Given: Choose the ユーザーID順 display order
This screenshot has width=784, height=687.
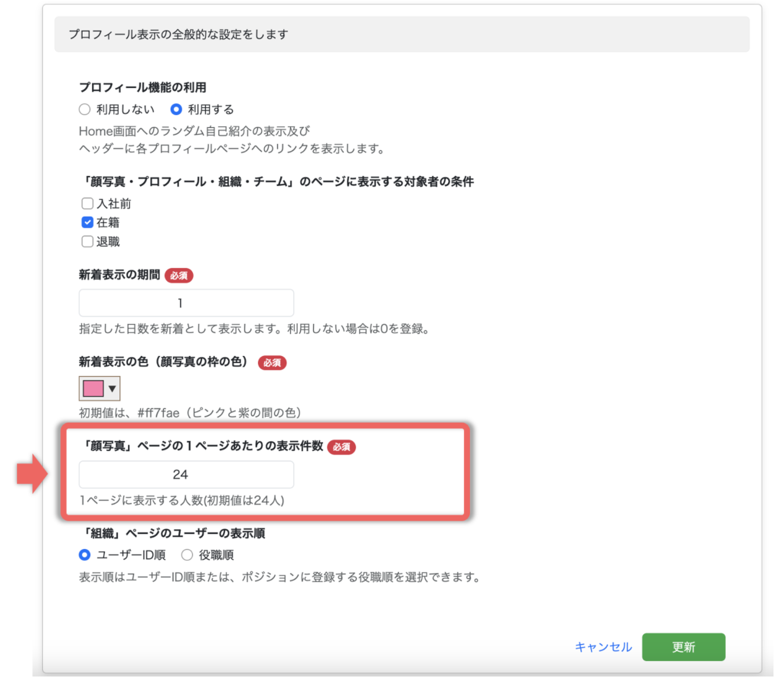Looking at the screenshot, I should pos(85,555).
